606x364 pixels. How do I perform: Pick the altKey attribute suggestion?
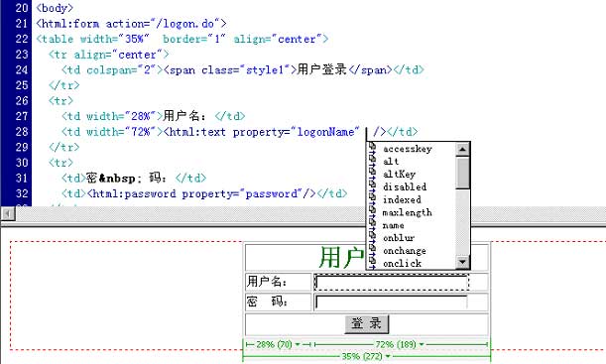pos(399,174)
